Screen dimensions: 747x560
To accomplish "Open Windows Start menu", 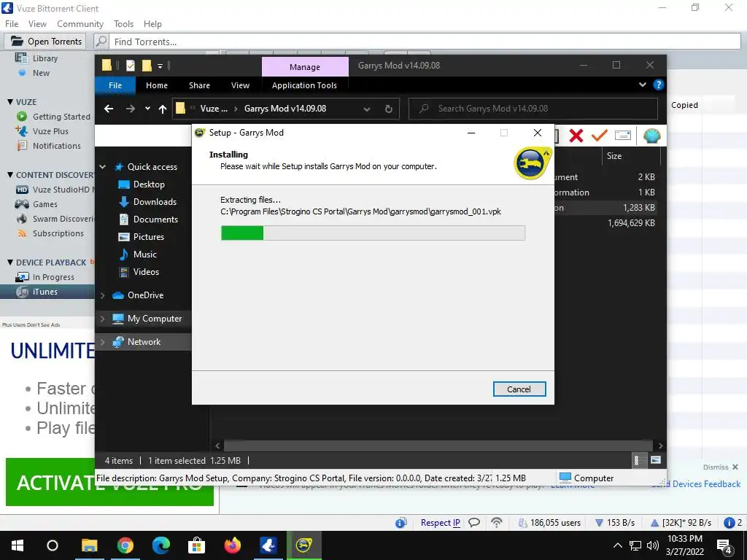I will click(18, 545).
